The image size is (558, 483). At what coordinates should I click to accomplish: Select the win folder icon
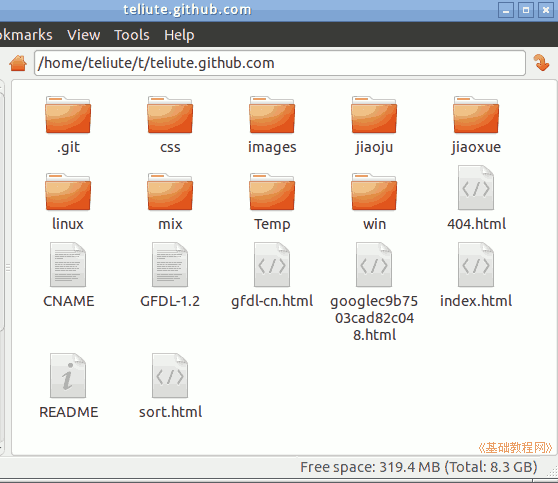(x=374, y=191)
